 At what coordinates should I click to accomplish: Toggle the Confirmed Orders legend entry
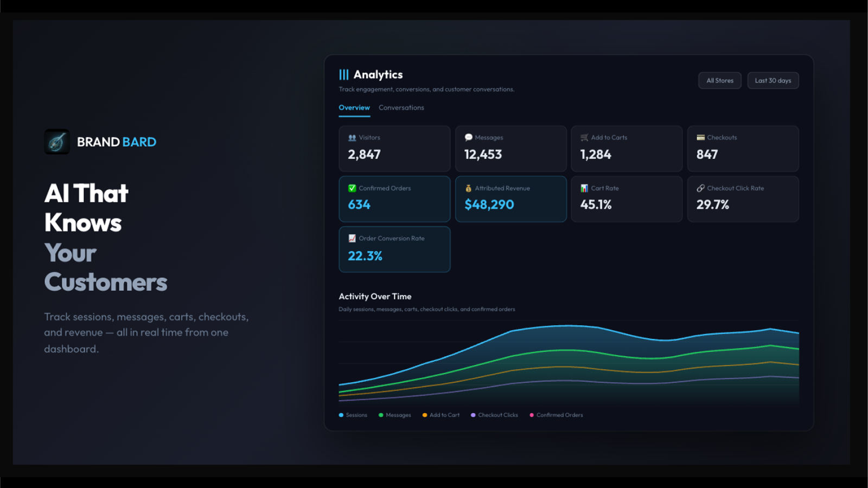point(556,415)
